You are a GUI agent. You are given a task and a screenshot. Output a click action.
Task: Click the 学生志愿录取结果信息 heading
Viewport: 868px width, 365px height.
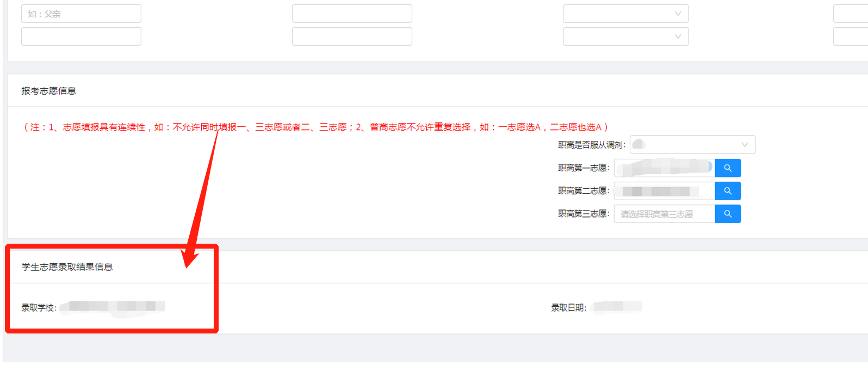67,267
